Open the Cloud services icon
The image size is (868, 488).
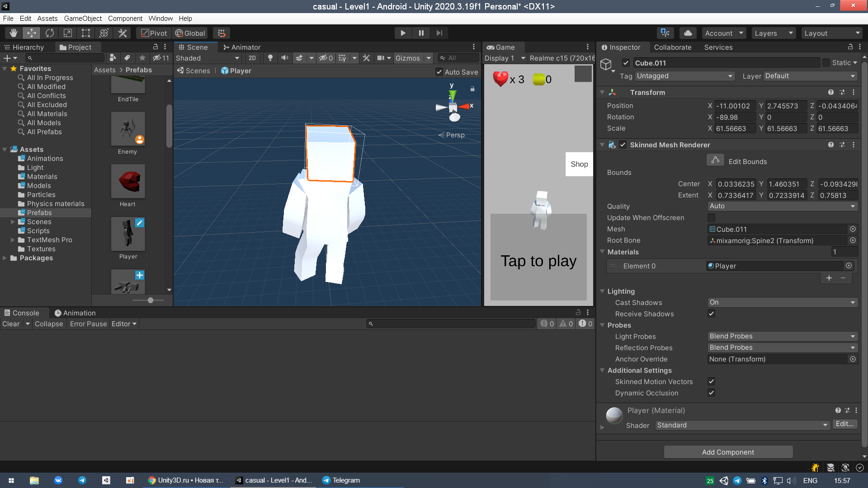pos(688,33)
